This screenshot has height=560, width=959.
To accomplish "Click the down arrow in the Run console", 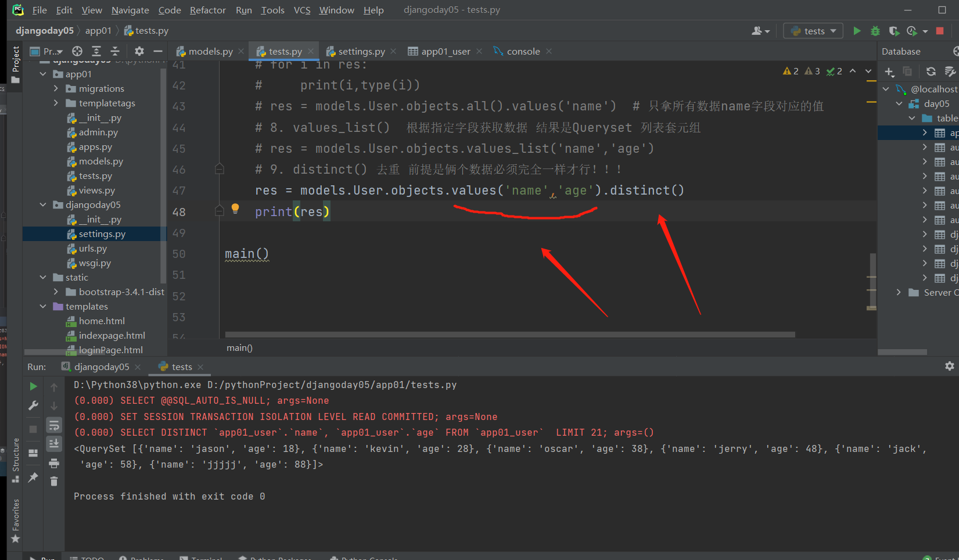I will (54, 406).
